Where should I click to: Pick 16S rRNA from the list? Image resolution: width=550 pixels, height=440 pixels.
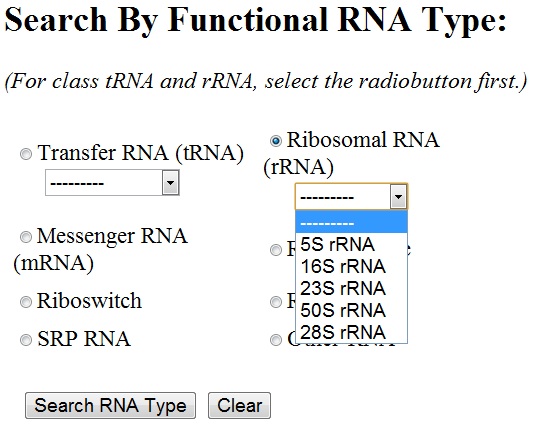pos(351,266)
